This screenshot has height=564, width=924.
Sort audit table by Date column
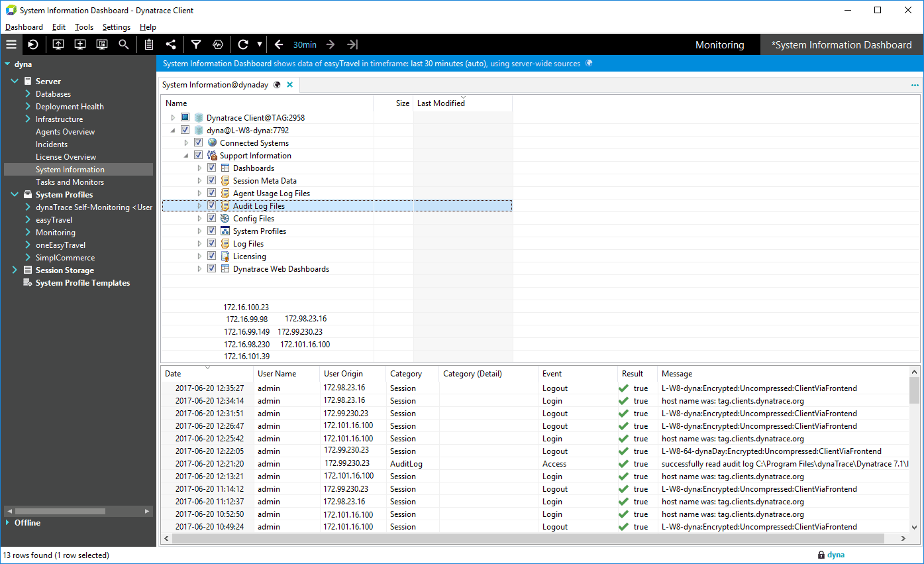(207, 374)
